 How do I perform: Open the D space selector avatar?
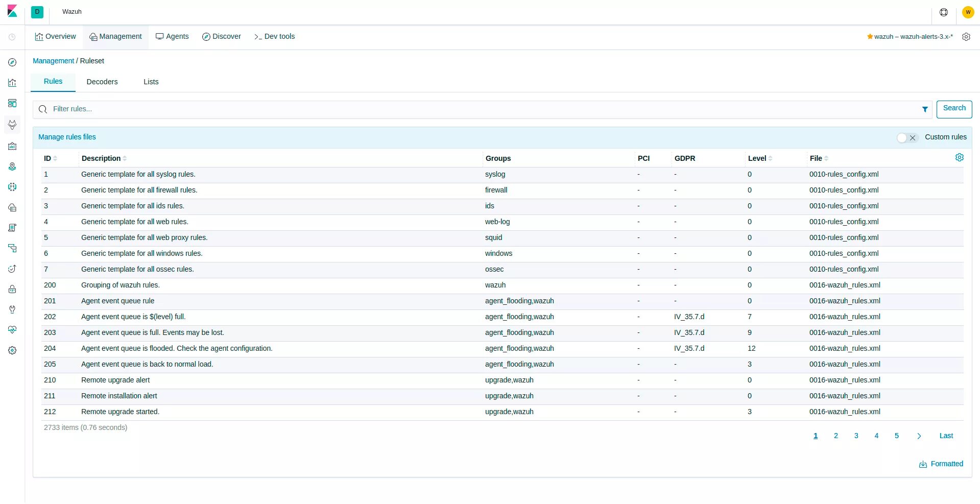[37, 12]
